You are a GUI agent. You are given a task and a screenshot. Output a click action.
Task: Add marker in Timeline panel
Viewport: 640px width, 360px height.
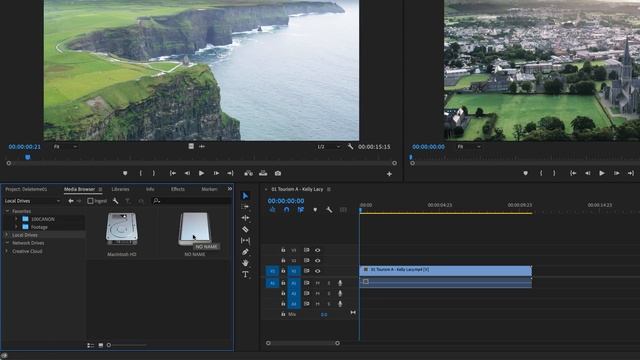click(x=315, y=210)
